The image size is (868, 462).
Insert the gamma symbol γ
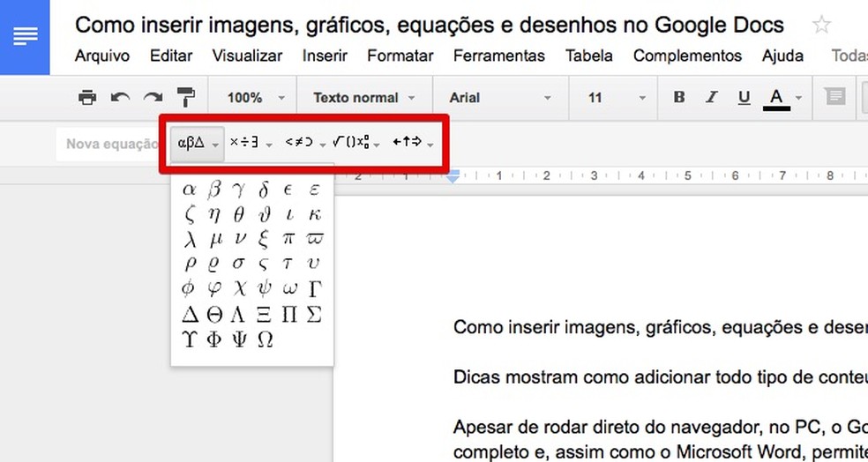coord(239,190)
